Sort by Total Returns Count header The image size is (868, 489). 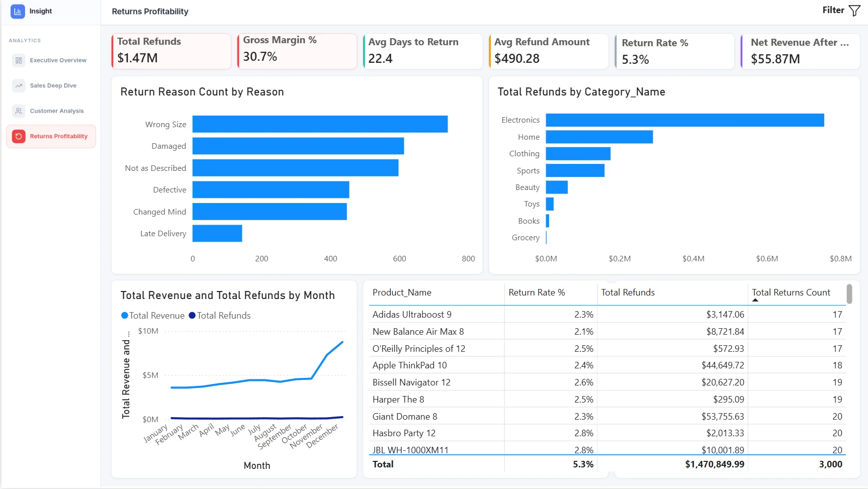[x=791, y=292]
